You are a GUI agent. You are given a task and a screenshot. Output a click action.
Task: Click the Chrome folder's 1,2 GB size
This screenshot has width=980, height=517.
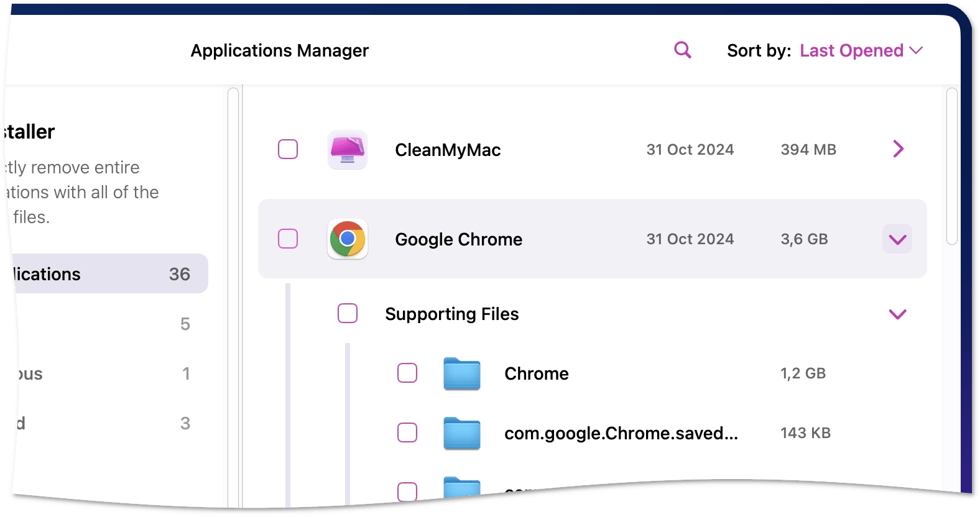[x=803, y=373]
